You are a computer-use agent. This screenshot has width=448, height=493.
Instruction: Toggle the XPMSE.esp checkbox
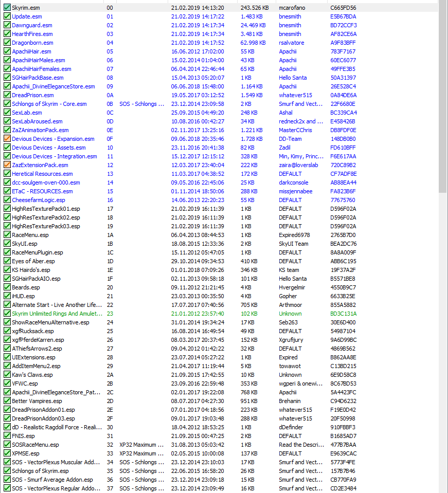coord(7,453)
